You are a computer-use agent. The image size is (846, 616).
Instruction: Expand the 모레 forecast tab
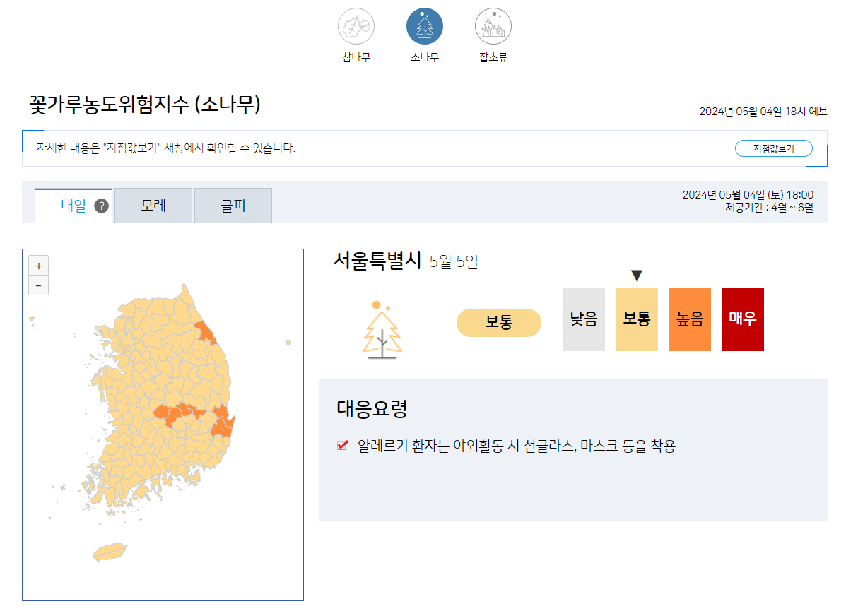(x=153, y=205)
